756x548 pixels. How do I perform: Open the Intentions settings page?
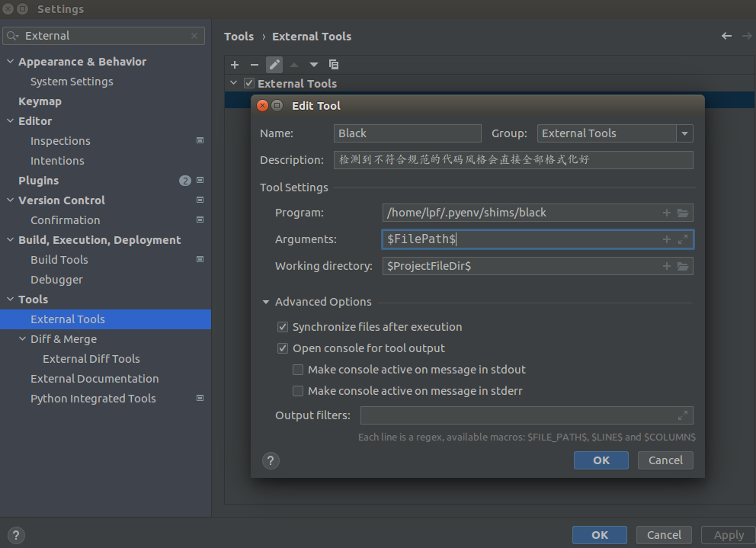pyautogui.click(x=57, y=161)
